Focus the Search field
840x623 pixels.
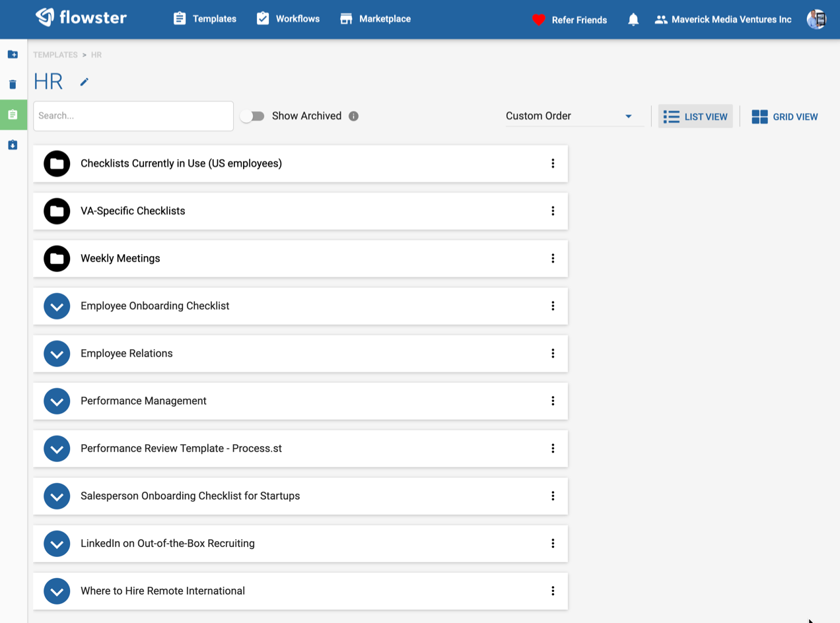(x=133, y=115)
